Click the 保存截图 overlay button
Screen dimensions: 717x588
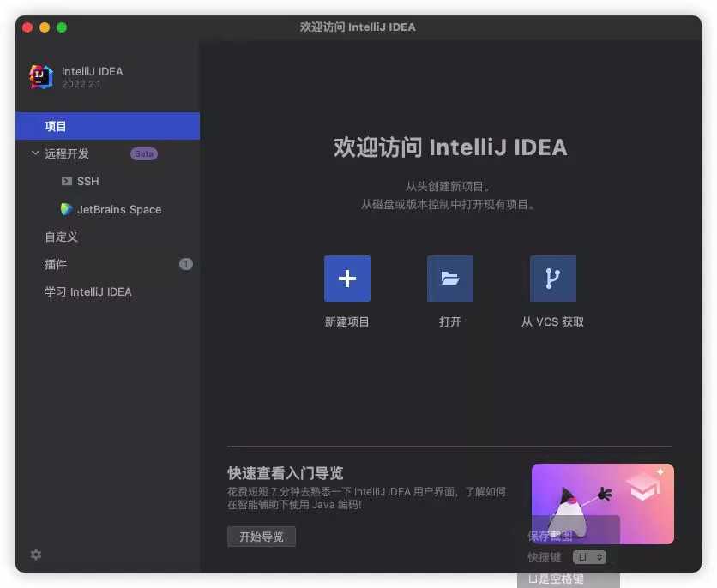[x=550, y=536]
